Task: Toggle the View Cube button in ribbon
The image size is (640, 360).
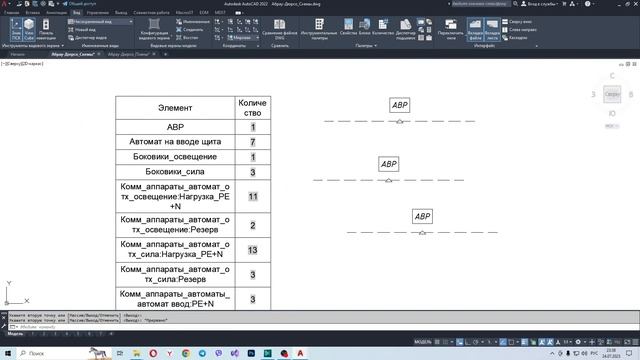Action: coord(29,29)
